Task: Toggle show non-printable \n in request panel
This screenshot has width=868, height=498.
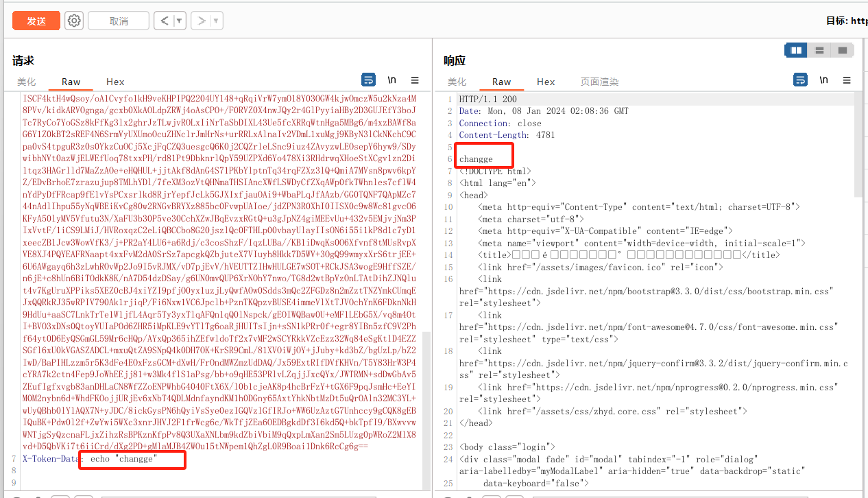Action: click(391, 80)
